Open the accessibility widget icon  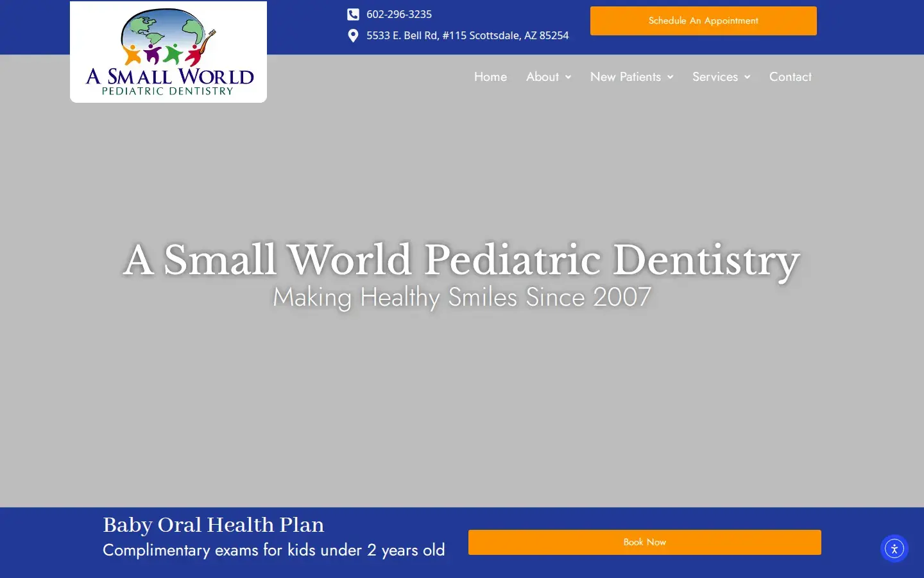[x=894, y=548]
